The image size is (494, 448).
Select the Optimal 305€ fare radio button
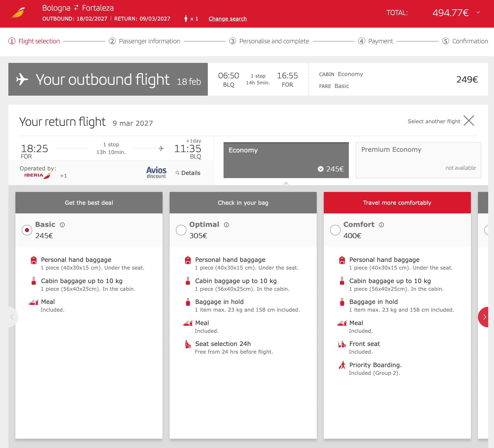click(181, 230)
